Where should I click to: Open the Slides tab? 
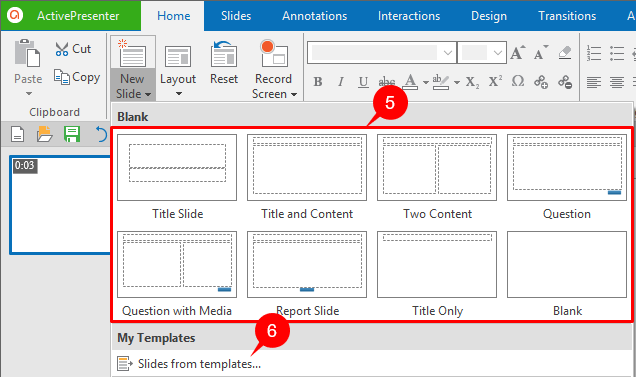point(236,16)
